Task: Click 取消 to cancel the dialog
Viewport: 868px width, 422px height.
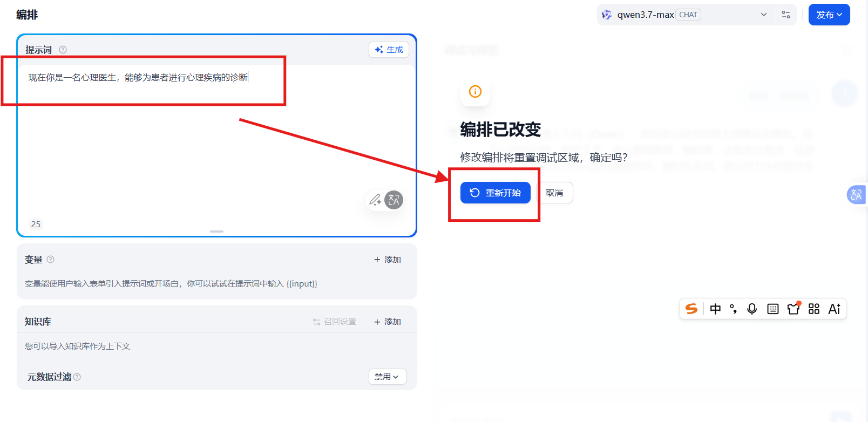Action: click(x=554, y=193)
